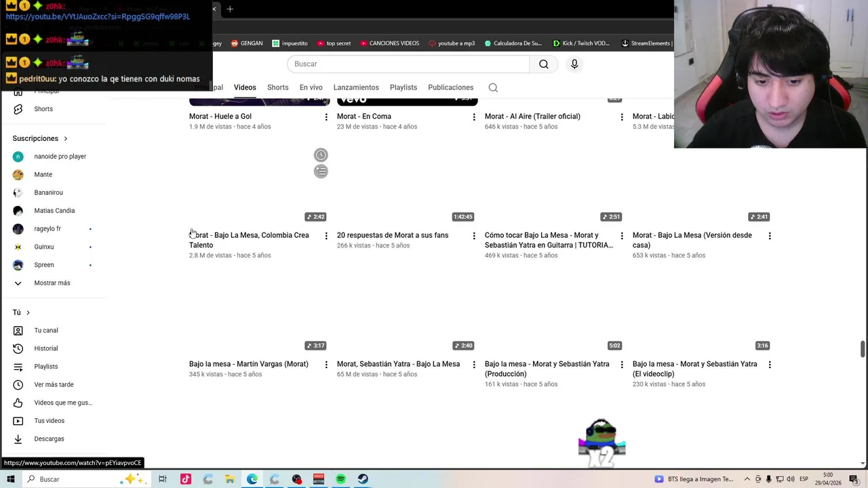Open options menu for Morat - En Coma

click(474, 117)
